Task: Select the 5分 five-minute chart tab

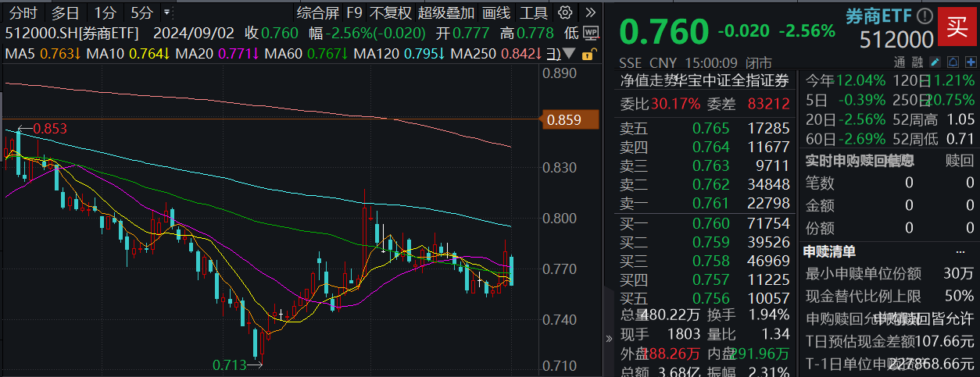Action: [x=142, y=12]
